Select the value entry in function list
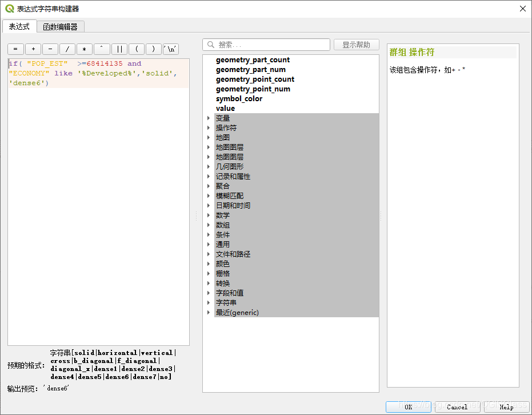This screenshot has height=415, width=532. 225,109
